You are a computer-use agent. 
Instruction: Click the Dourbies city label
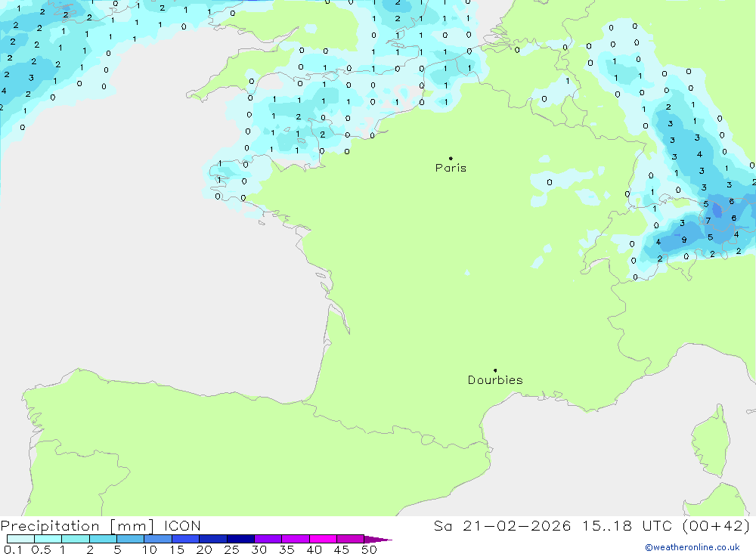click(495, 380)
